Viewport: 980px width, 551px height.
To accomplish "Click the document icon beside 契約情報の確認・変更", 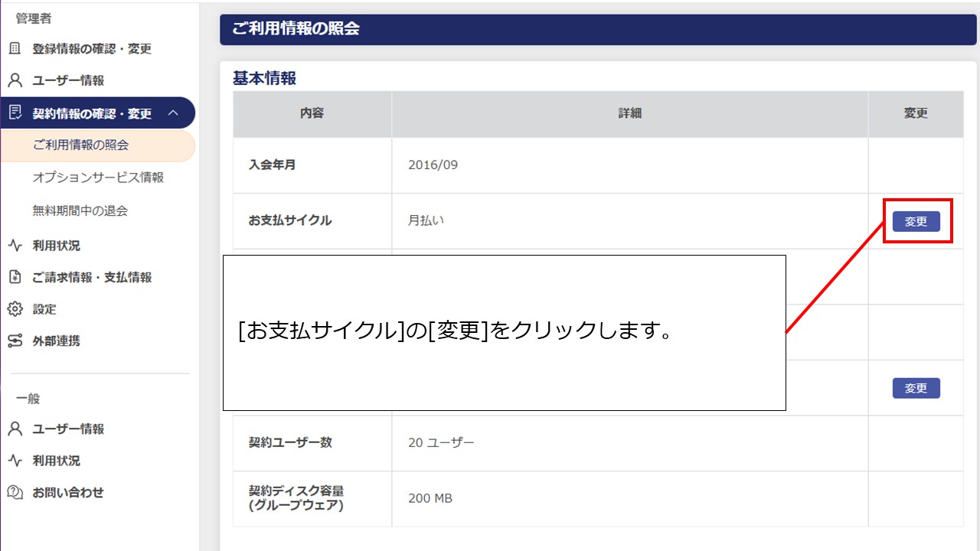I will pyautogui.click(x=15, y=113).
